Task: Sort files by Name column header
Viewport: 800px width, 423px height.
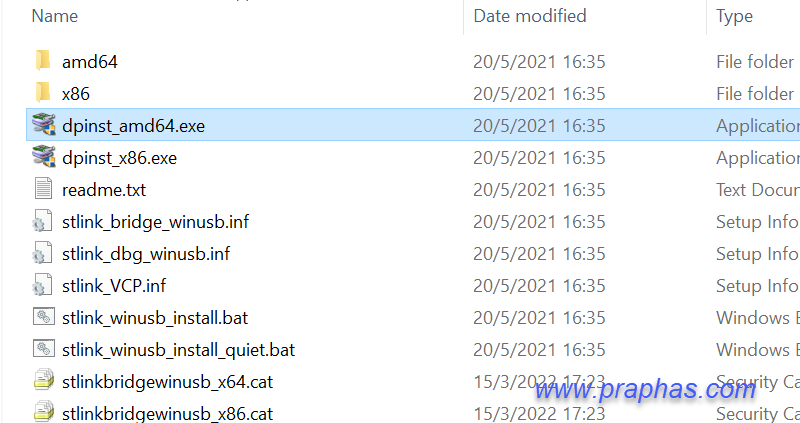Action: [x=55, y=16]
